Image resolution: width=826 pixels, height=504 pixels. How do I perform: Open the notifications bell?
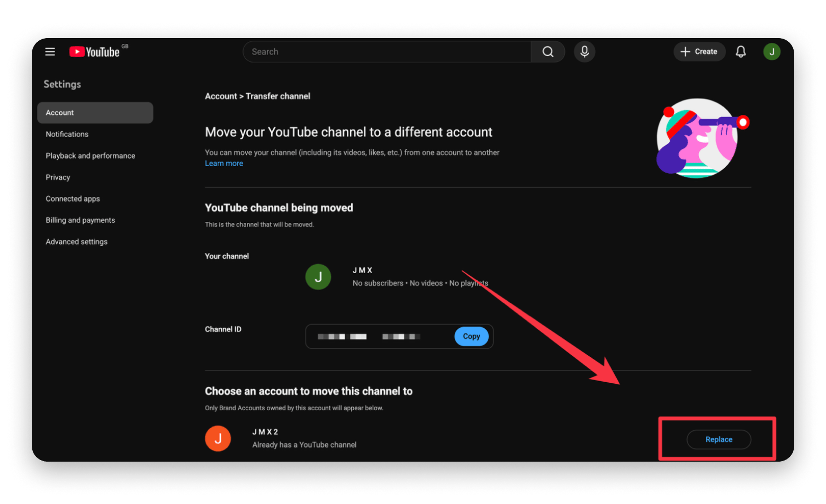click(x=741, y=52)
